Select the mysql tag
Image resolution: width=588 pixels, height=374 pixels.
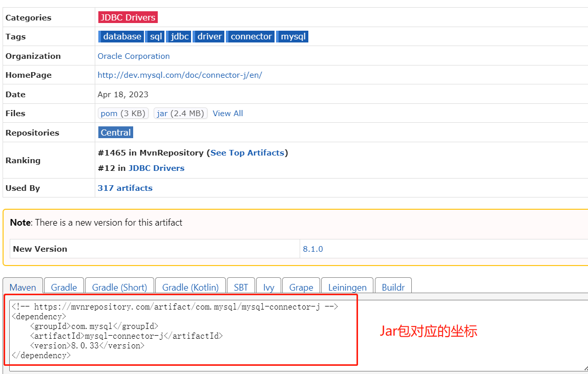tap(292, 36)
